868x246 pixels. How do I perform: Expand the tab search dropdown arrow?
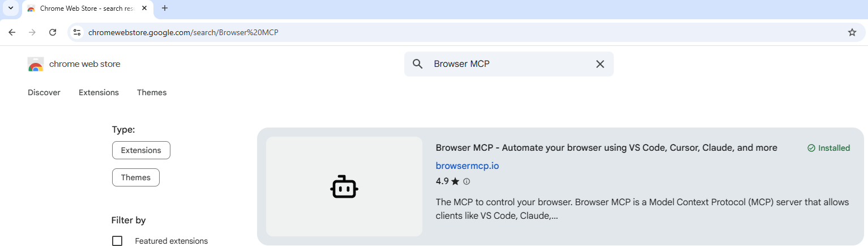pyautogui.click(x=10, y=8)
